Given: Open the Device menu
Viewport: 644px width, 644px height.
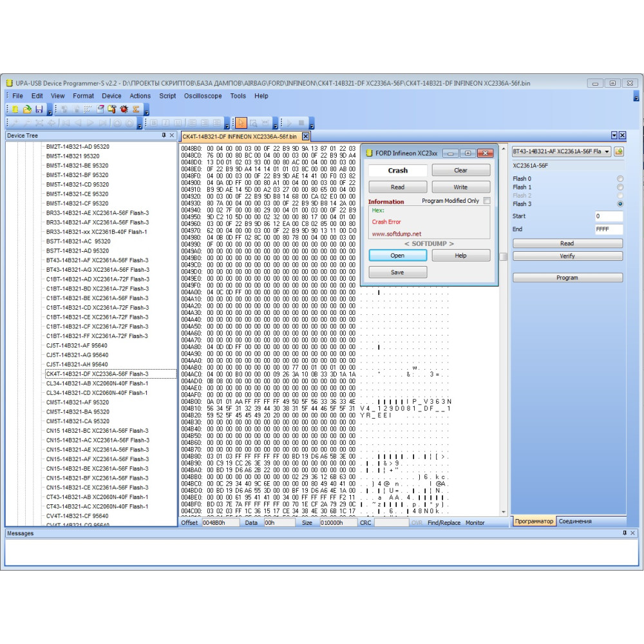Looking at the screenshot, I should 111,96.
